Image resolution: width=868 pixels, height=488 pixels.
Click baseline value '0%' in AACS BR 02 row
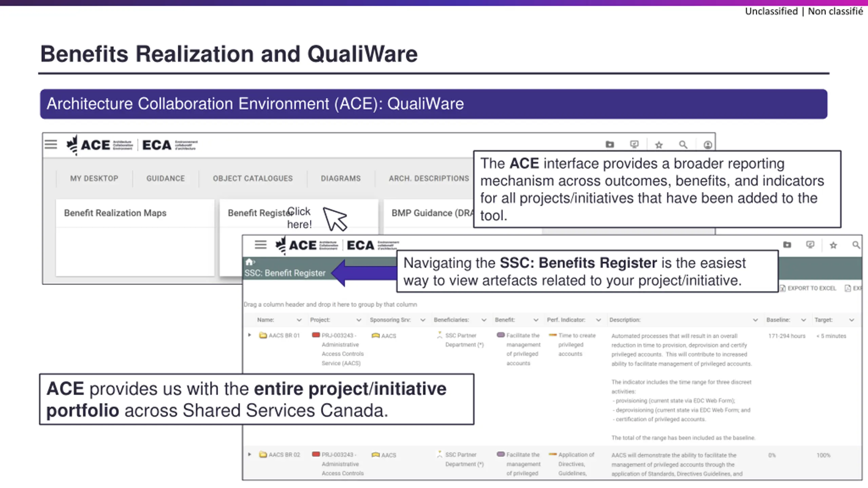click(x=772, y=455)
